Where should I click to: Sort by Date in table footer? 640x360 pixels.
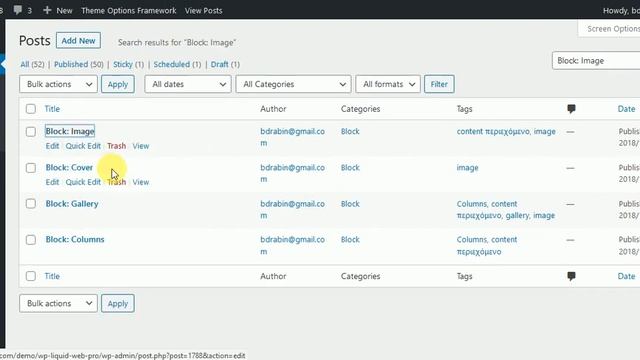tap(626, 276)
